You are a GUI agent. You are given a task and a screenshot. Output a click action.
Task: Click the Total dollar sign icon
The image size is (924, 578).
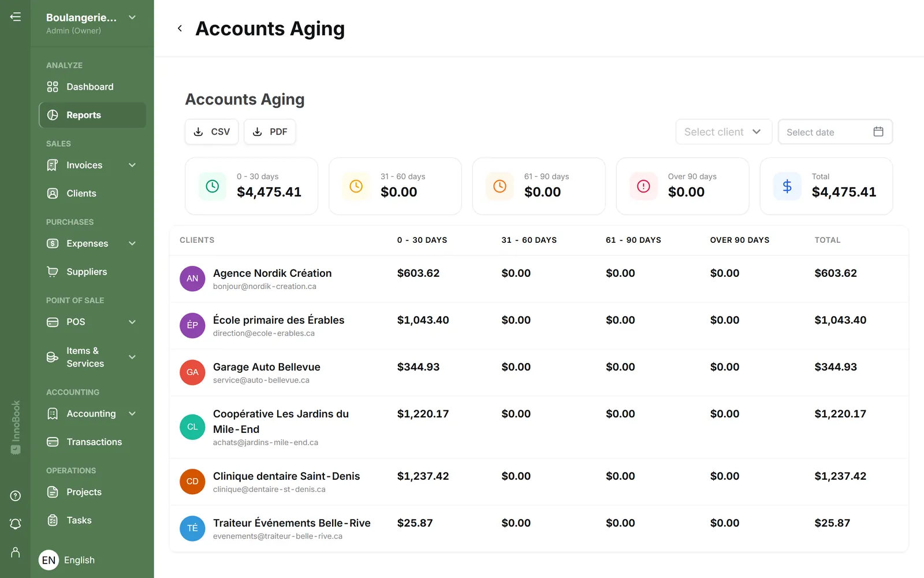(x=787, y=186)
